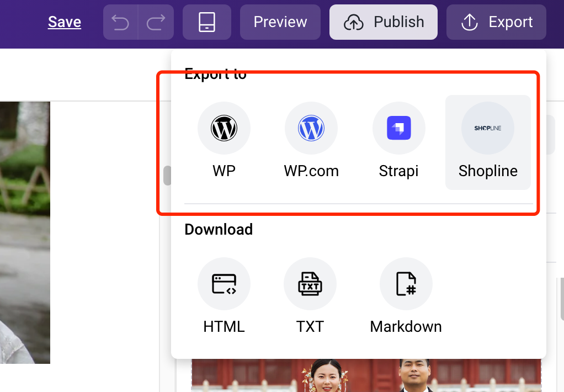This screenshot has width=564, height=392.
Task: Redo the last undone action
Action: pos(156,22)
